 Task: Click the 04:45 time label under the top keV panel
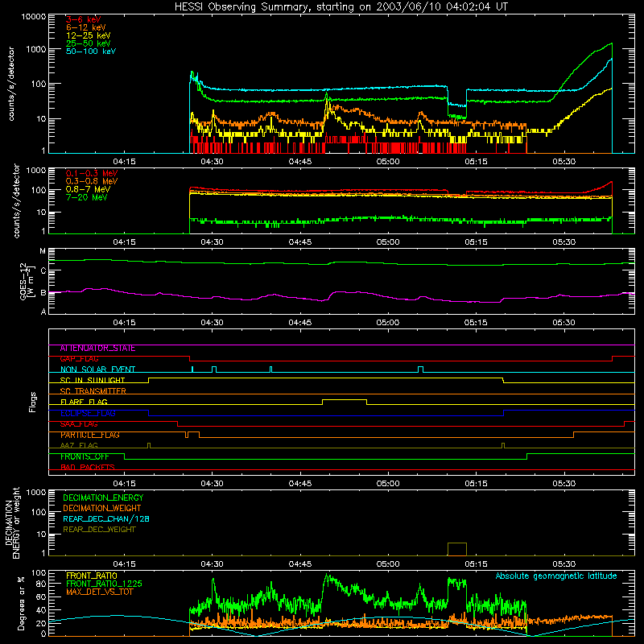pyautogui.click(x=300, y=162)
